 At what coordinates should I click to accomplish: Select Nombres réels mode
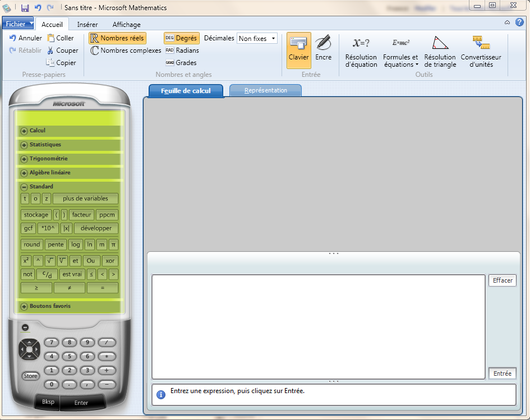(117, 38)
